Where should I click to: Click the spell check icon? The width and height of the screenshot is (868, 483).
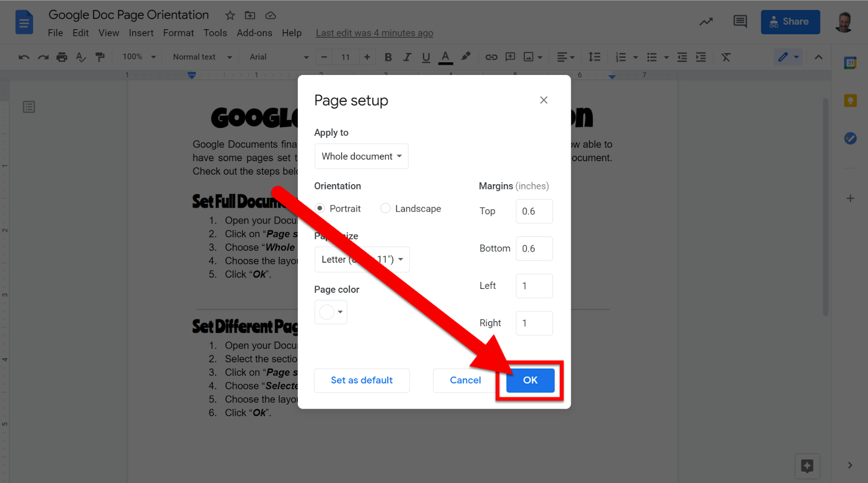[x=81, y=57]
